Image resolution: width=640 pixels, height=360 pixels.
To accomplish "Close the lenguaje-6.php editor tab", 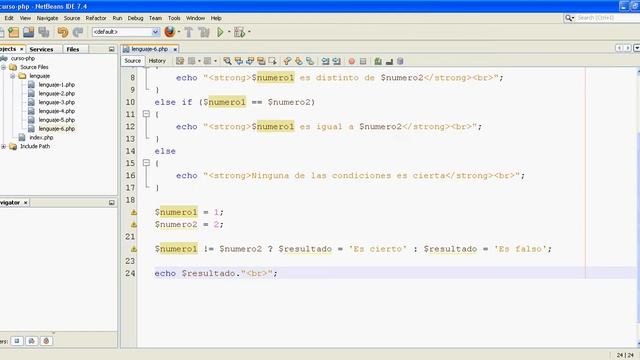I will point(175,49).
